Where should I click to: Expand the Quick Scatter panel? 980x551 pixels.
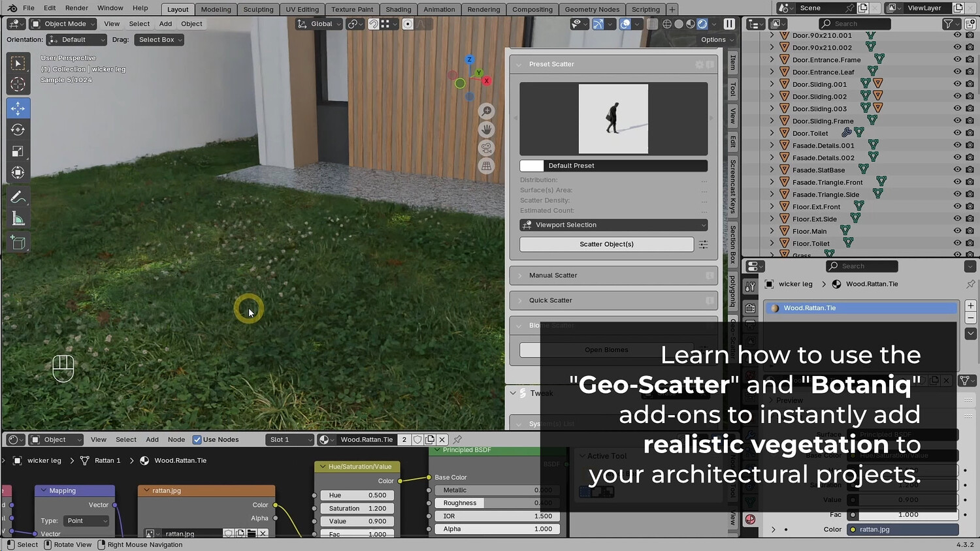tap(613, 300)
